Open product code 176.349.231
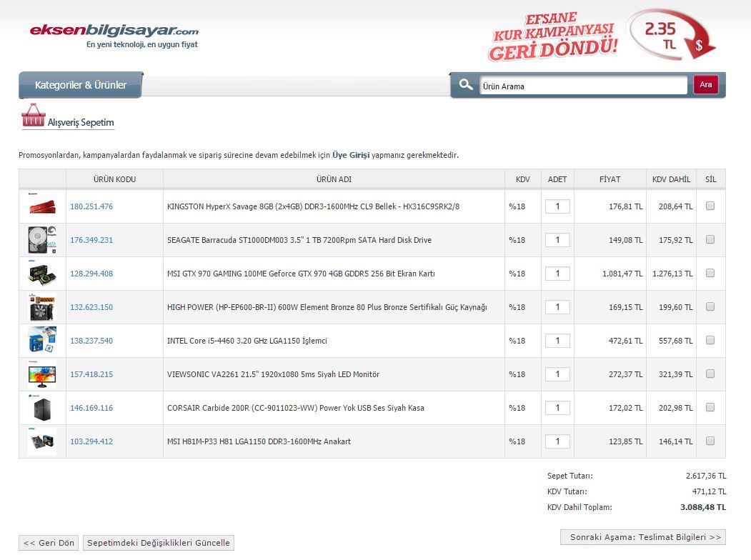 [91, 240]
